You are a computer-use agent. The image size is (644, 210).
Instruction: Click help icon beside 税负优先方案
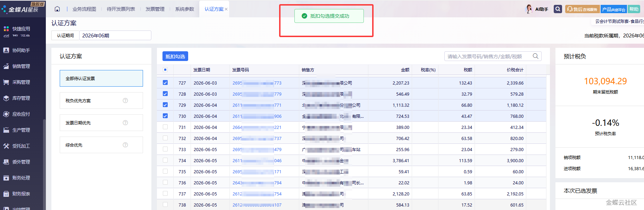[125, 100]
